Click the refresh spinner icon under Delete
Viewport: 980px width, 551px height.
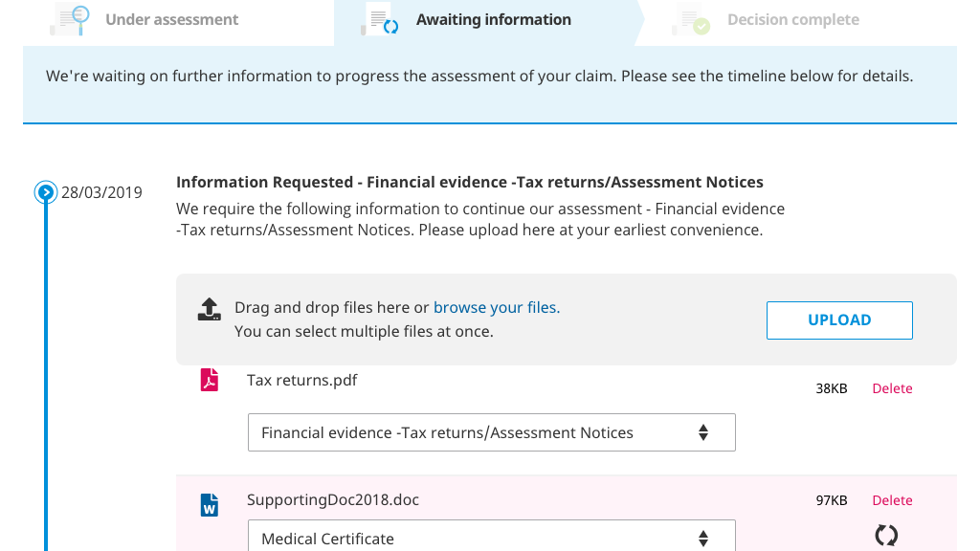(887, 535)
